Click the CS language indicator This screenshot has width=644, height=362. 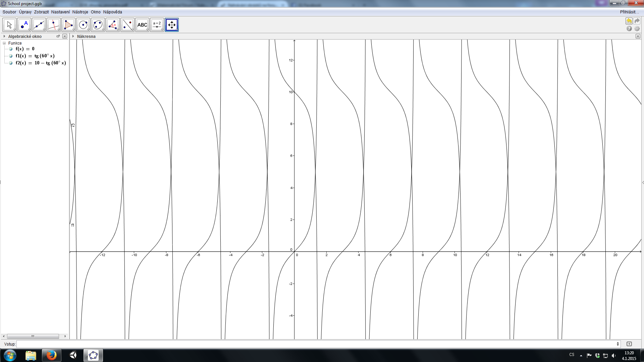[572, 355]
